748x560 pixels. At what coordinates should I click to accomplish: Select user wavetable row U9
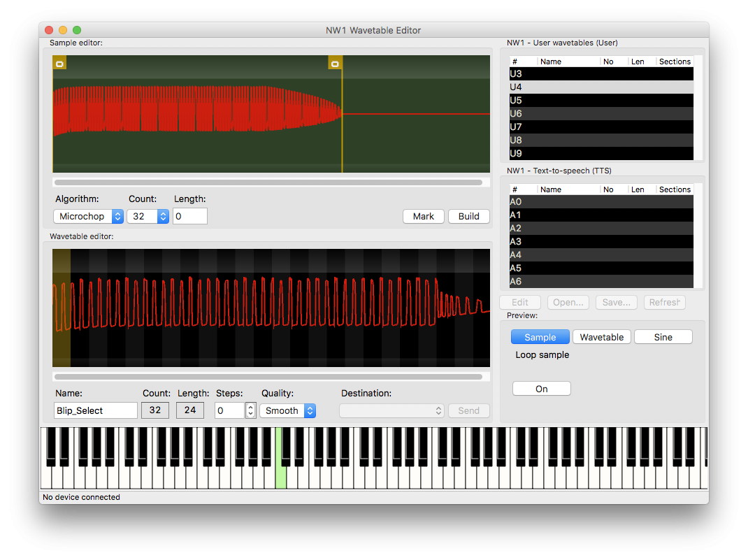601,154
